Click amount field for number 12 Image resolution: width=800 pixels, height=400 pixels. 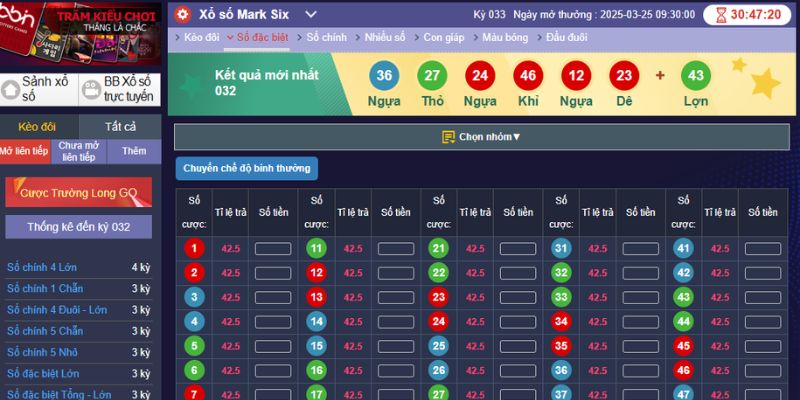click(x=396, y=273)
